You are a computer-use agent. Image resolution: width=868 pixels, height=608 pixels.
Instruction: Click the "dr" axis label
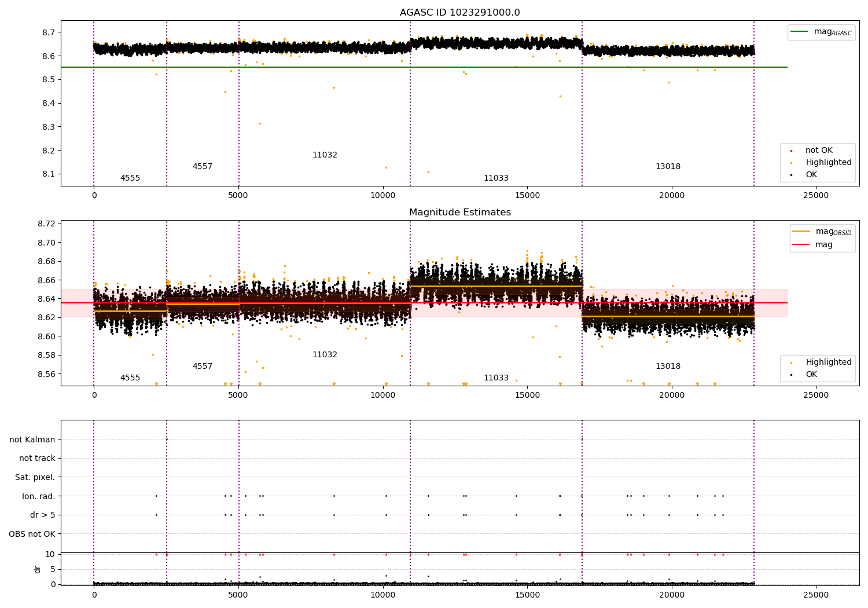38,569
